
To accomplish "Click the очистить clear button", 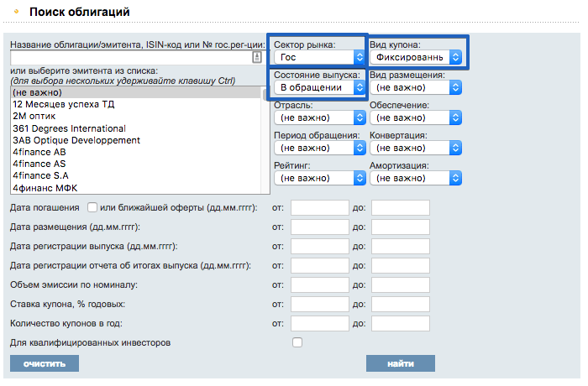I will (45, 363).
